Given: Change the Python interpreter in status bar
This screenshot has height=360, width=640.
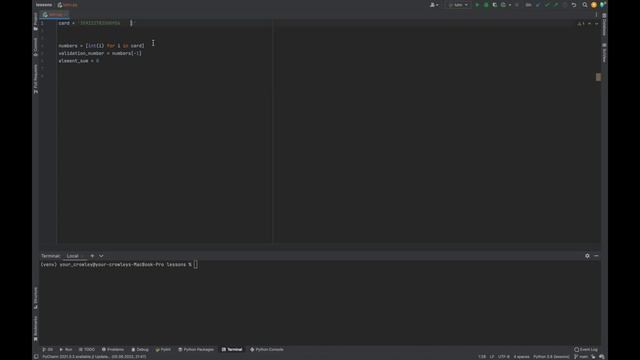Looking at the screenshot, I should tap(551, 356).
